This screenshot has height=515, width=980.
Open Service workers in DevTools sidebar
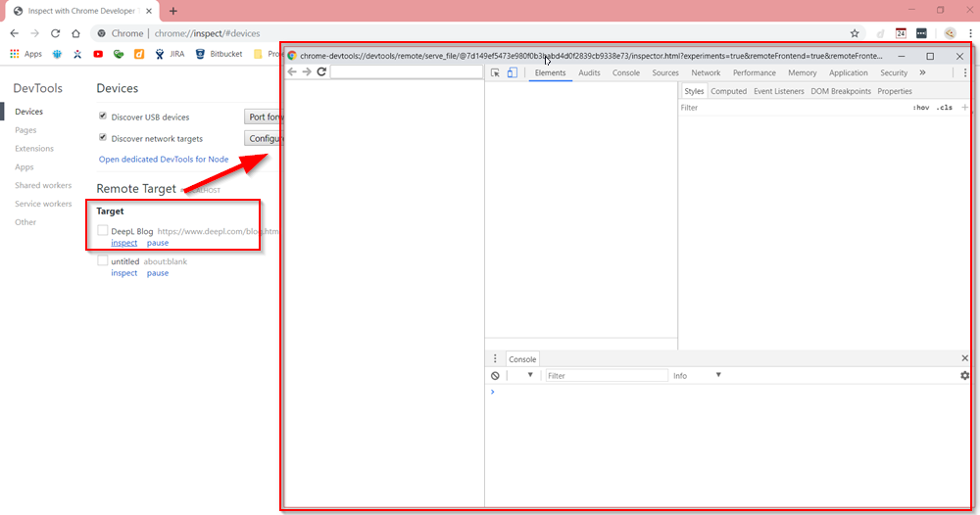tap(43, 204)
